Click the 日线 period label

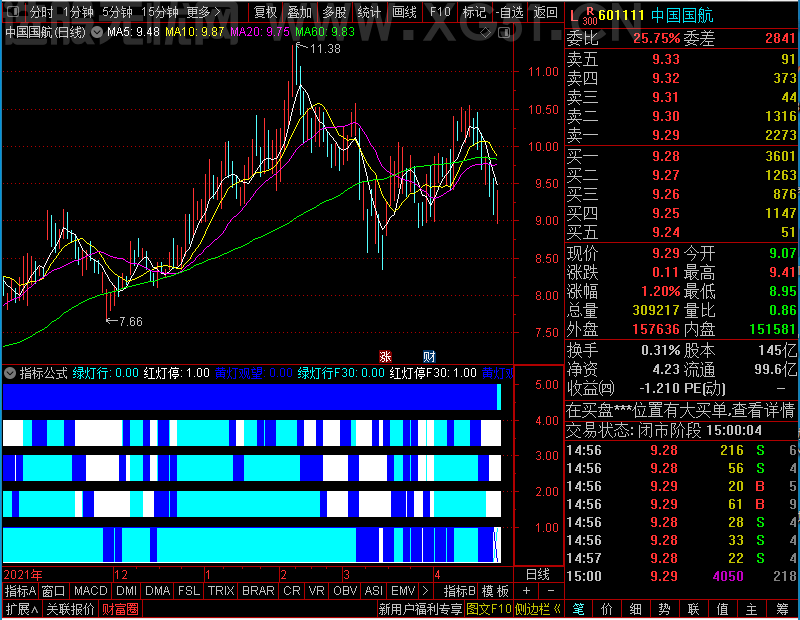[x=538, y=575]
